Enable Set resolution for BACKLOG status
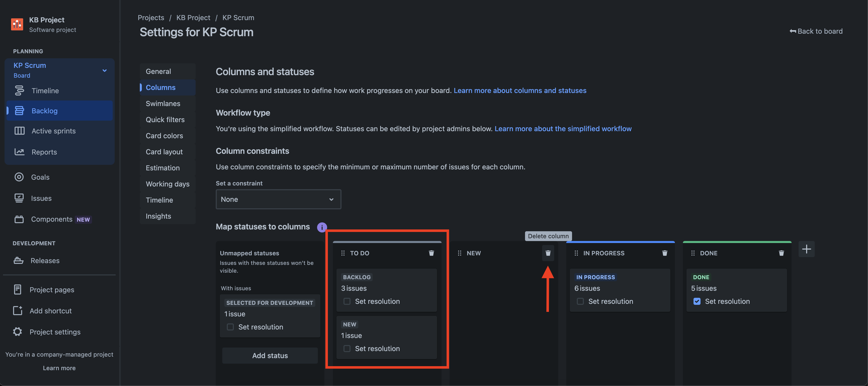868x386 pixels. 347,302
